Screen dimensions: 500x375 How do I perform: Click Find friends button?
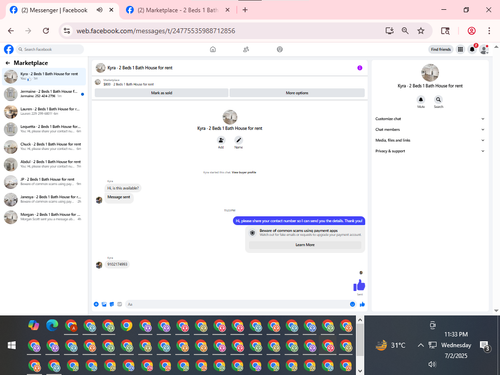(x=441, y=49)
